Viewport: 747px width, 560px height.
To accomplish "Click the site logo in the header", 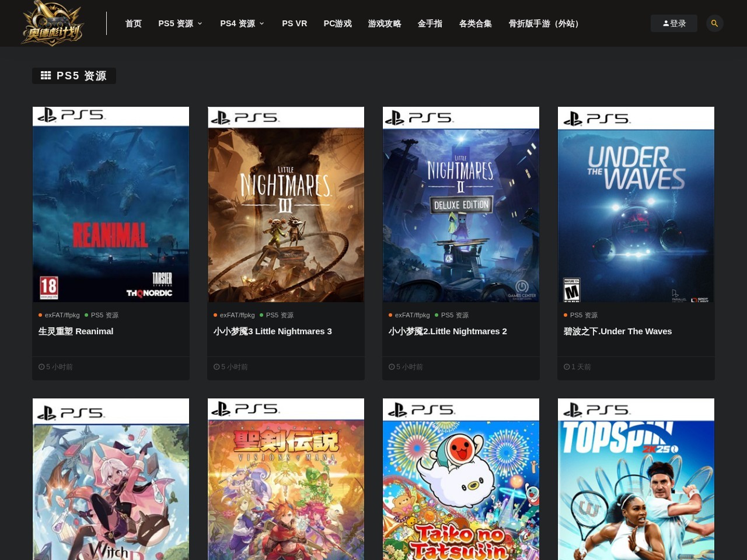I will [x=53, y=23].
